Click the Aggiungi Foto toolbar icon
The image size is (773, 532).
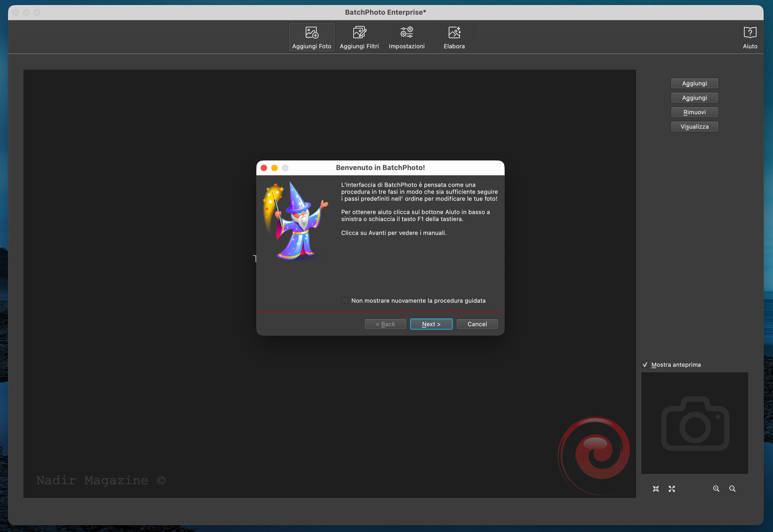click(311, 33)
